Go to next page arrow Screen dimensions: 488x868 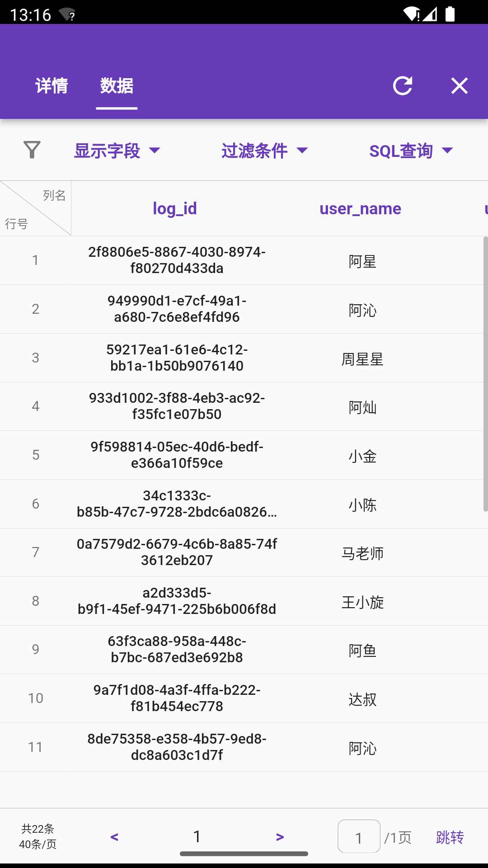(280, 837)
